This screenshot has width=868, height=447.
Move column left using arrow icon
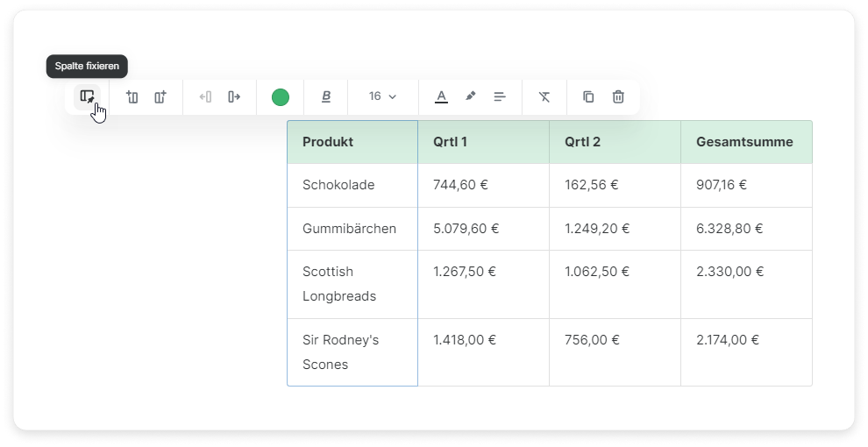tap(205, 96)
